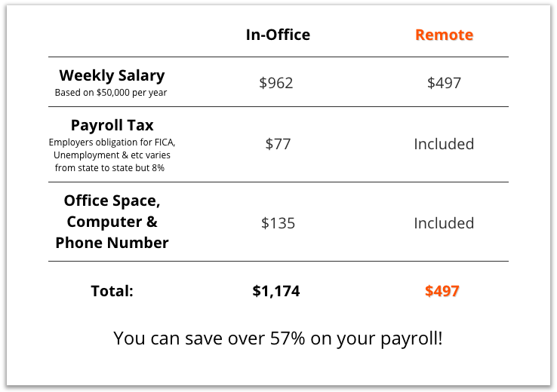Click the Weekly Salary row title
The image size is (557, 392).
tap(112, 75)
